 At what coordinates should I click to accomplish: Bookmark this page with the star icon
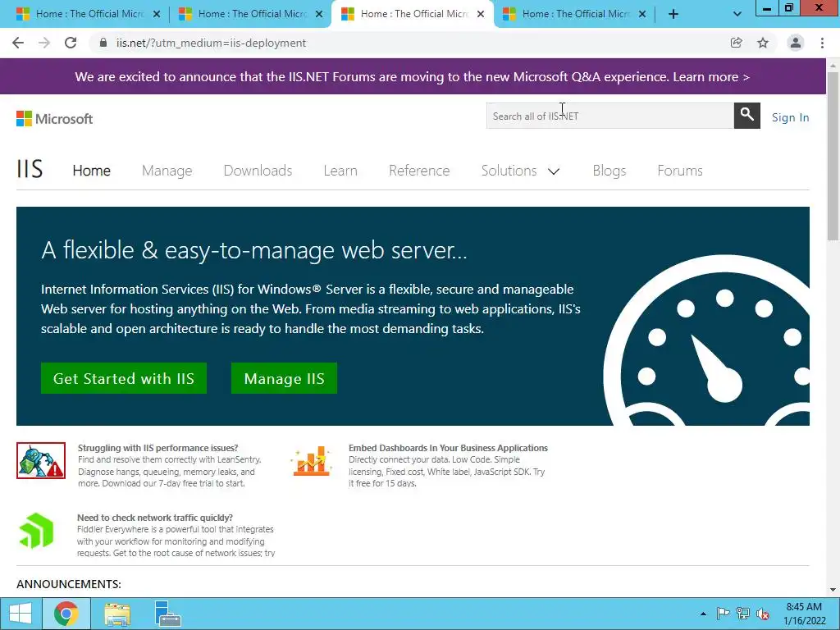tap(763, 43)
